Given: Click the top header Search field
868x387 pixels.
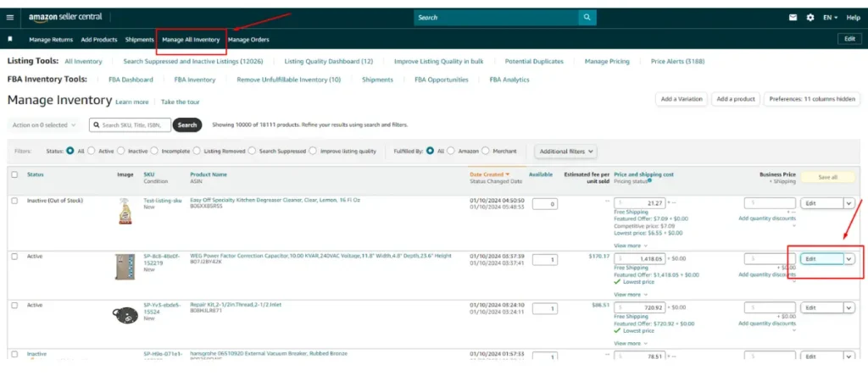Looking at the screenshot, I should click(x=497, y=17).
